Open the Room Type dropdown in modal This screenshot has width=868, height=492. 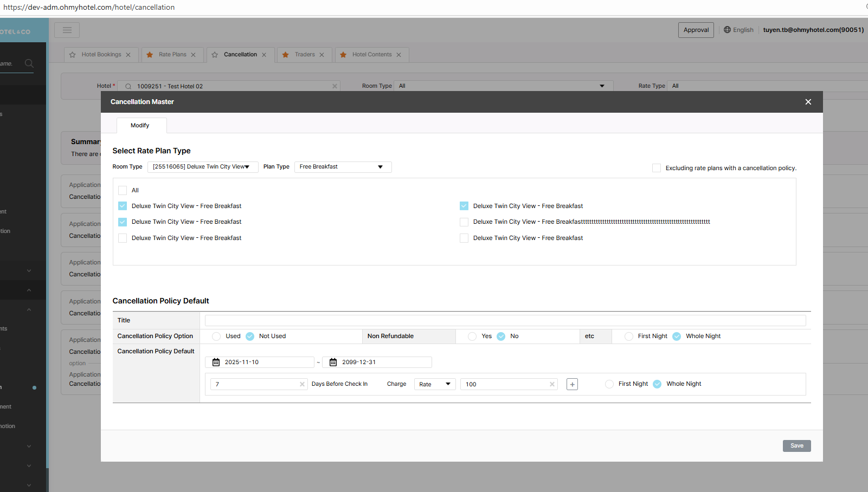pyautogui.click(x=201, y=167)
